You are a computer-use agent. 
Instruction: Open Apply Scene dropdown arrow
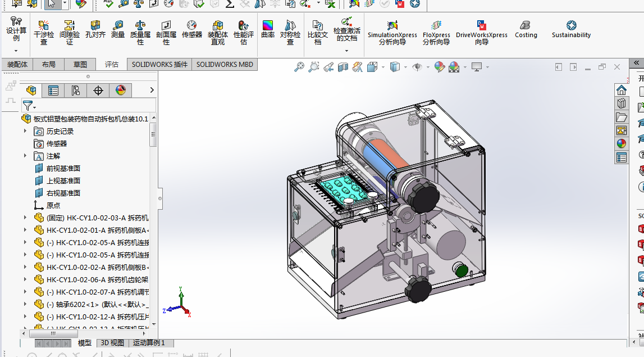465,67
